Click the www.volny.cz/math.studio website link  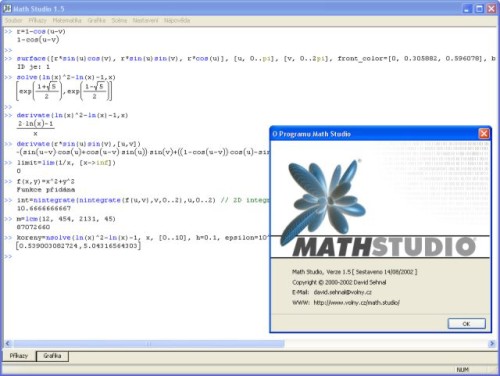click(x=356, y=303)
